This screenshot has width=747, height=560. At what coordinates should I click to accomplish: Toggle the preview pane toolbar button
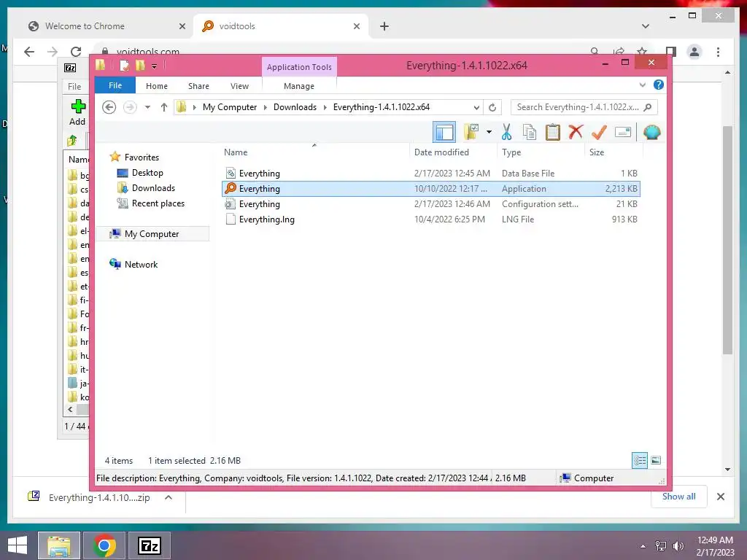pyautogui.click(x=444, y=132)
